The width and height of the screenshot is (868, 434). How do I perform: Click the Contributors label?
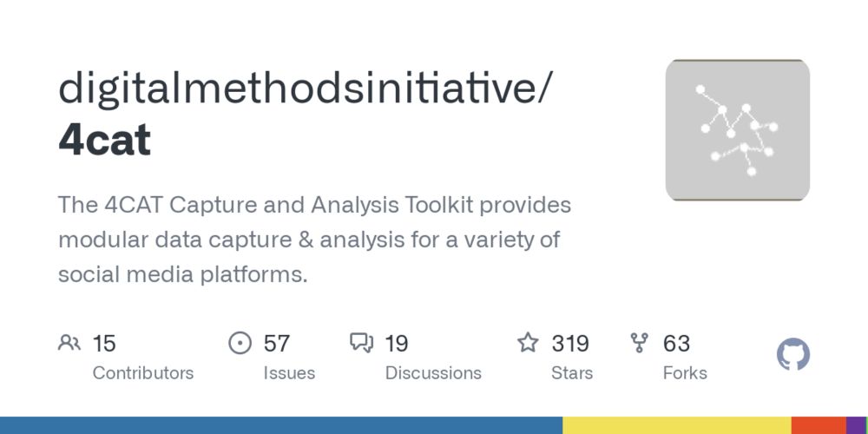point(143,373)
